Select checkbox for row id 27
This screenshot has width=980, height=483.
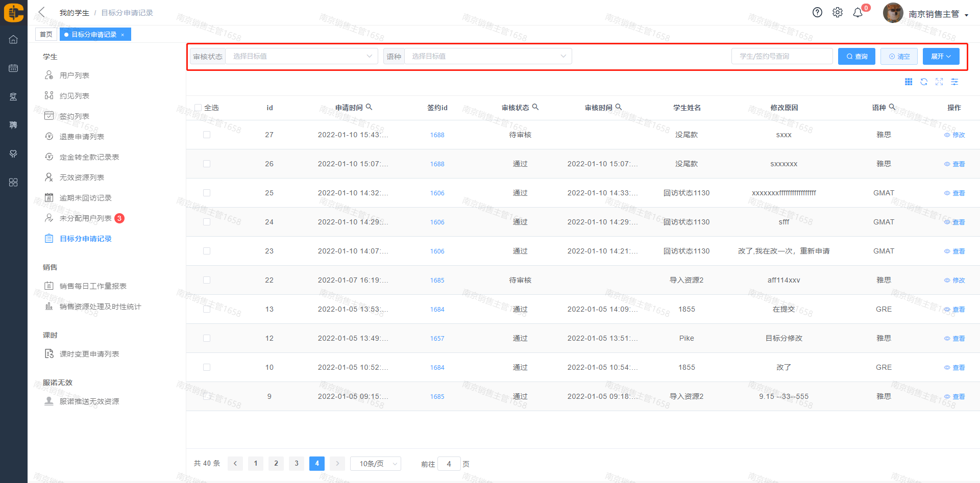(x=207, y=135)
